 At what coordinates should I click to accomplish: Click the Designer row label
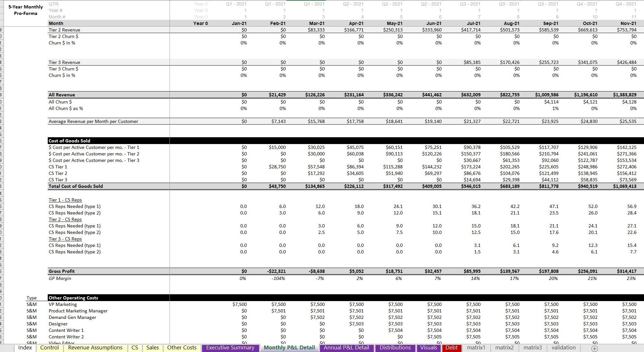coord(58,324)
